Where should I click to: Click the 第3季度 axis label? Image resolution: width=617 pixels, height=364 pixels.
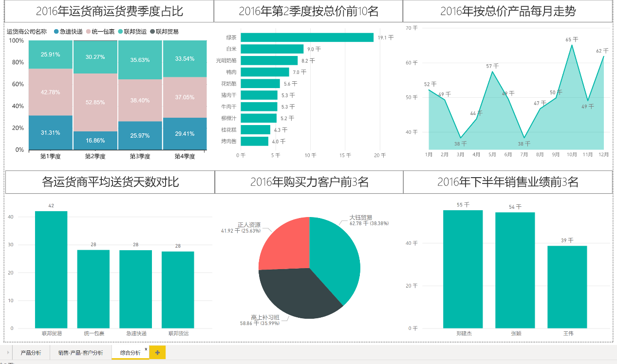140,156
